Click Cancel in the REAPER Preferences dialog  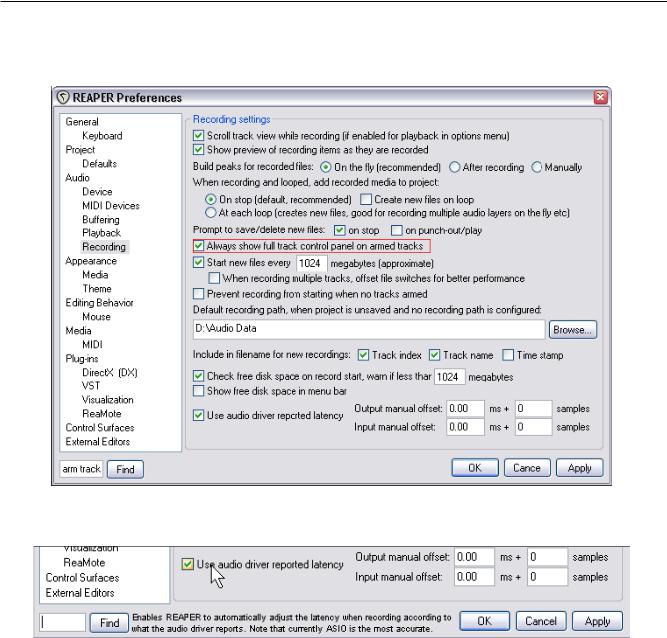(x=527, y=468)
